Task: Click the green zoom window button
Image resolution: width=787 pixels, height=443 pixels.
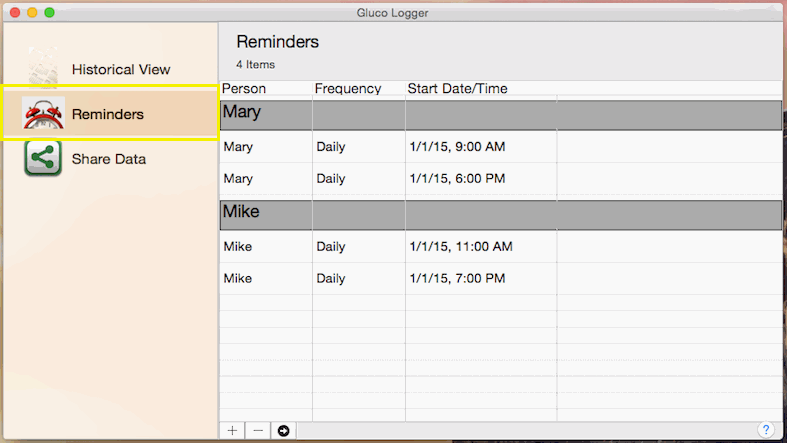Action: coord(50,12)
